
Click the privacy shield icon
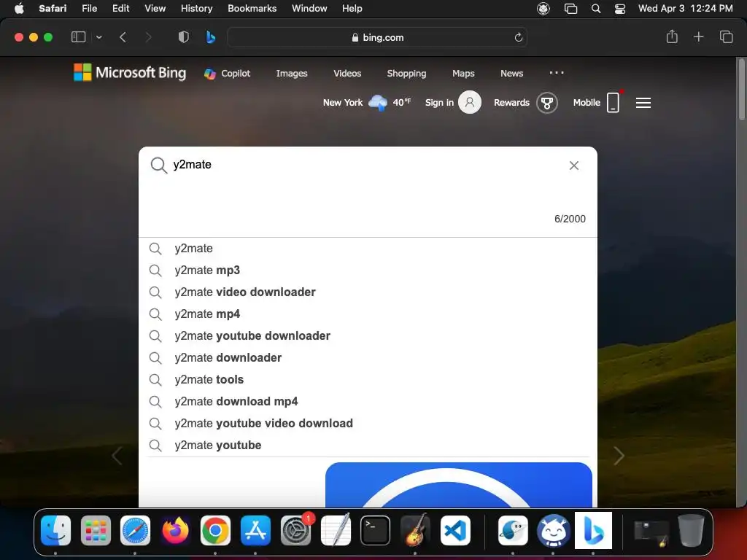(183, 37)
